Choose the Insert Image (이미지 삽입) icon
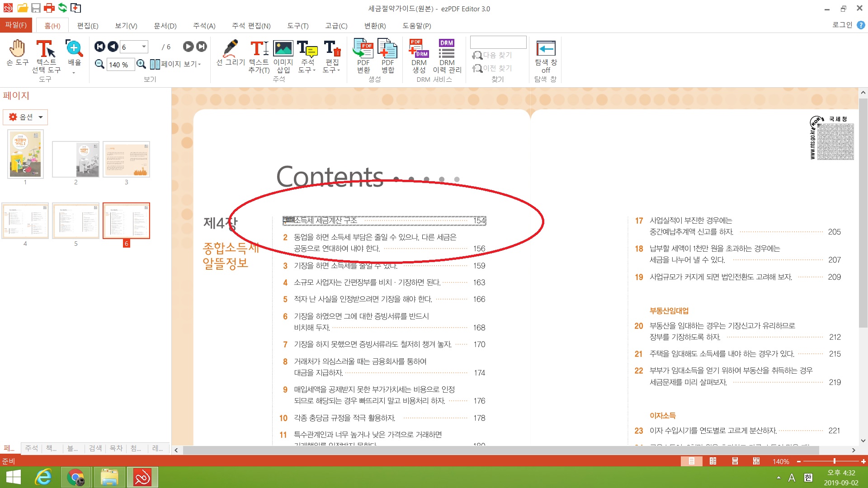 click(x=283, y=48)
